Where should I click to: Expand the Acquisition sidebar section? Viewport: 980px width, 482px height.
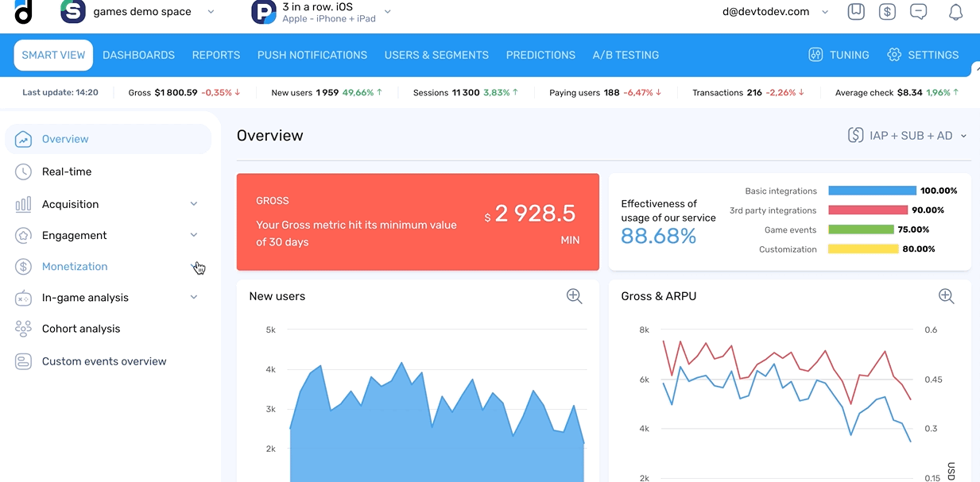(x=194, y=204)
